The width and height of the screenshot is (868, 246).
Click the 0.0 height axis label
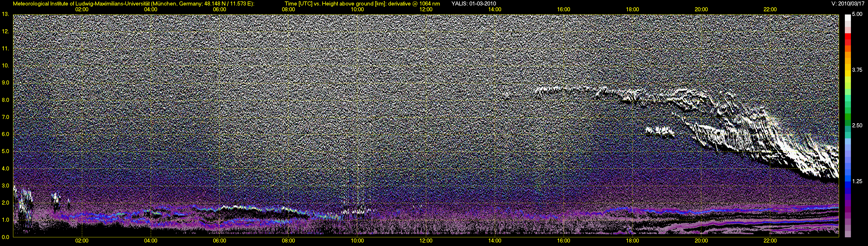[x=5, y=237]
